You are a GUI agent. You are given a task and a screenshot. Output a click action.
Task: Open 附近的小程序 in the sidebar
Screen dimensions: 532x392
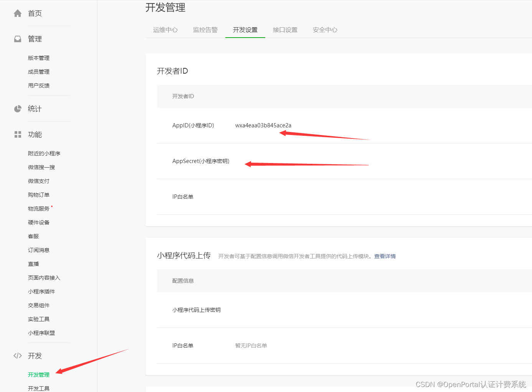44,153
